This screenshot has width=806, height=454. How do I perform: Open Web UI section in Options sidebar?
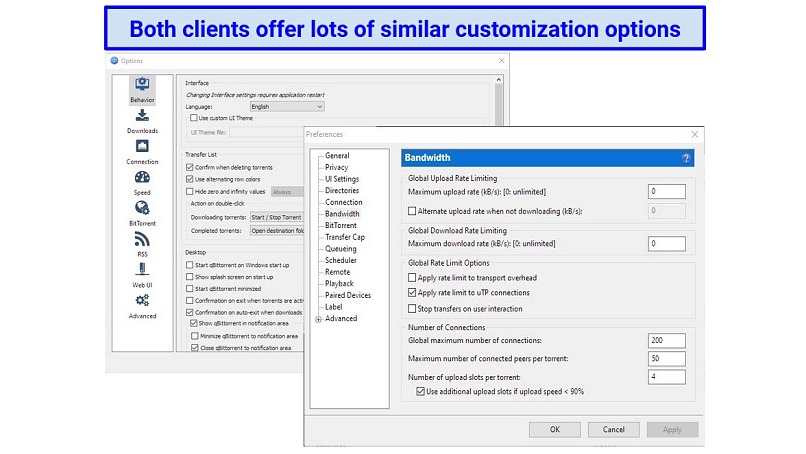(x=142, y=276)
